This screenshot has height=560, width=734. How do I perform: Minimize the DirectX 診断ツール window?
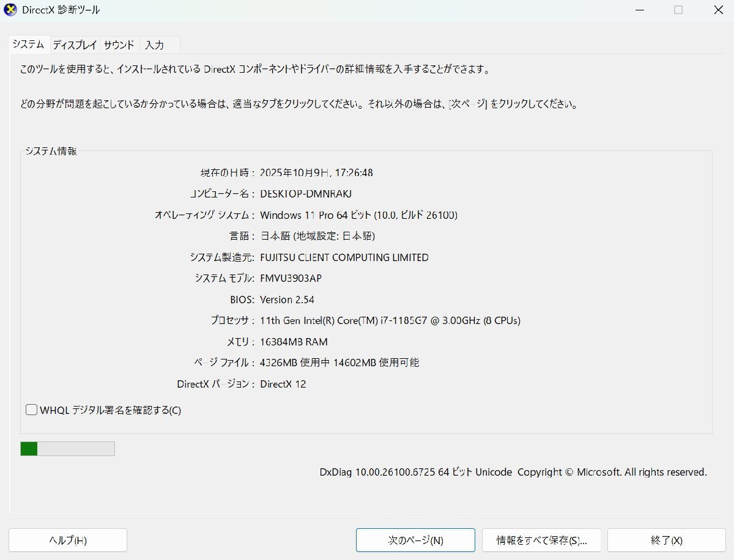click(640, 10)
